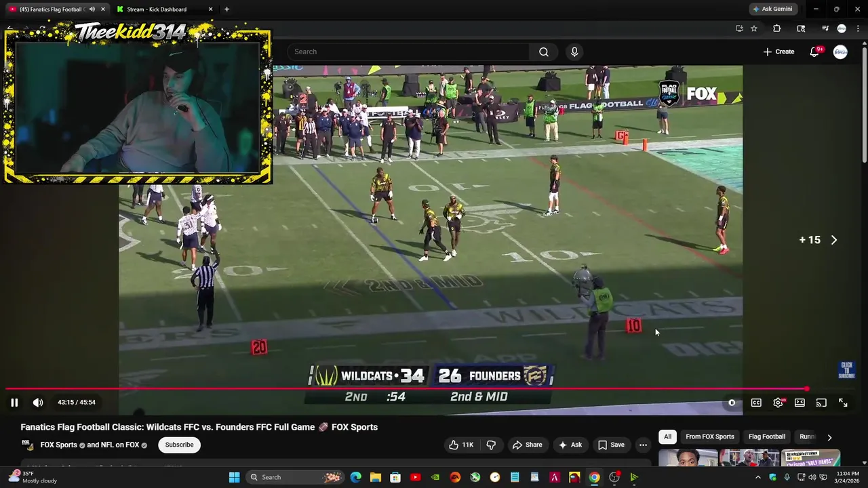868x488 pixels.
Task: Click the 43:15 / 45:54 time display
Action: coord(77,403)
